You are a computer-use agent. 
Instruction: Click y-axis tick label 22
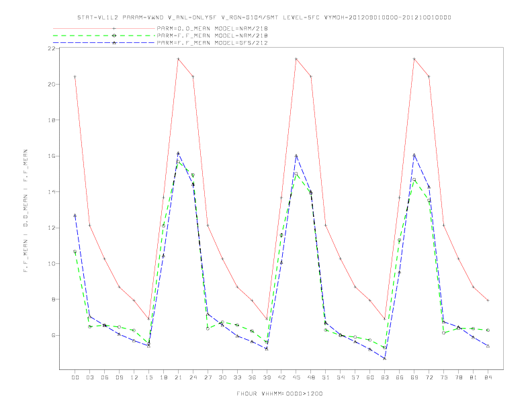click(x=51, y=48)
